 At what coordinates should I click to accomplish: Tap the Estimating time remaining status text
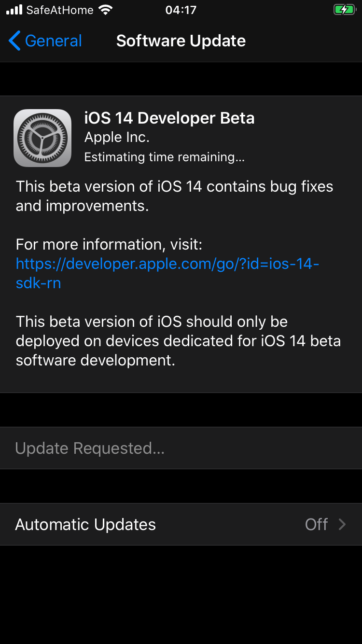coord(164,157)
